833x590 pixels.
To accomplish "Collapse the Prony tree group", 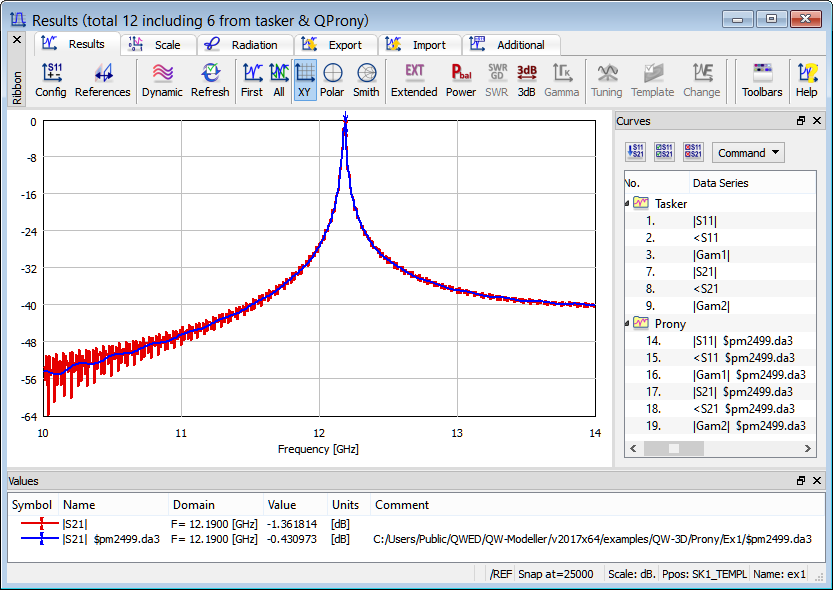I will click(x=628, y=324).
